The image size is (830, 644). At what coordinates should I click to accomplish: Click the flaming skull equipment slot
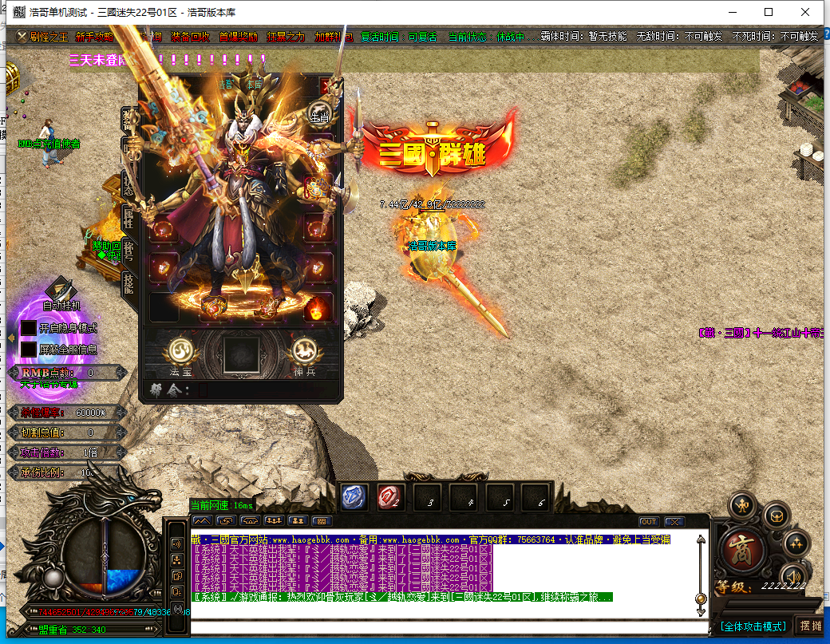(x=317, y=308)
